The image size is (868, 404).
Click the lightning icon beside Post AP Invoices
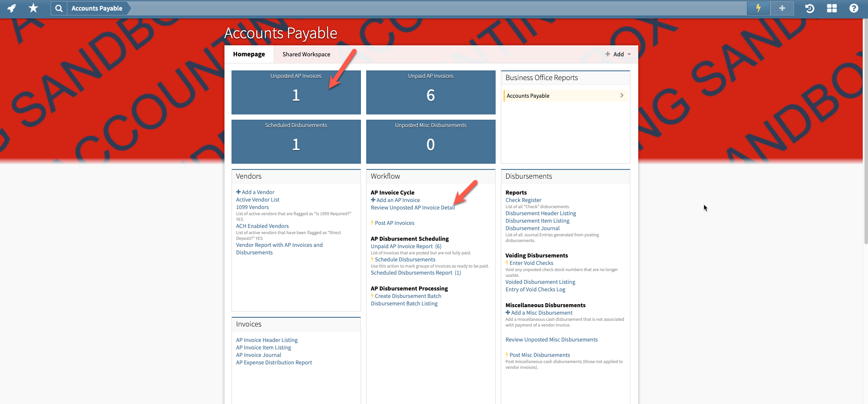coord(372,223)
